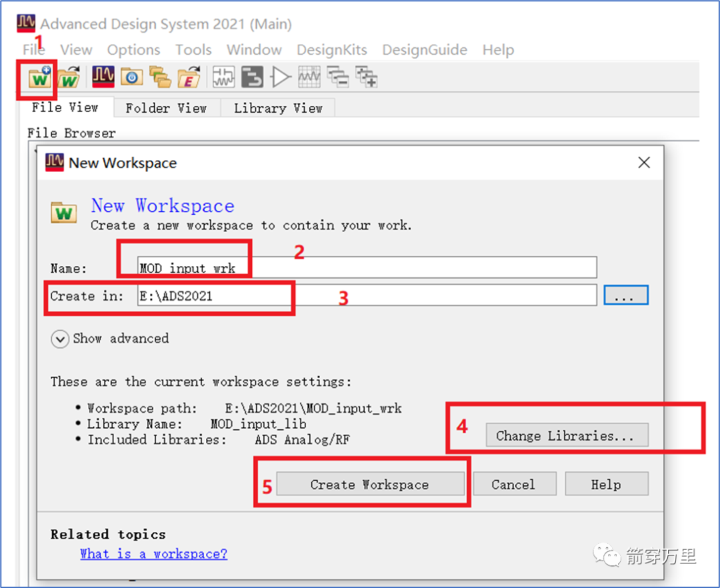Open New Schematic window icon
Screen dimensions: 720x588
click(223, 77)
